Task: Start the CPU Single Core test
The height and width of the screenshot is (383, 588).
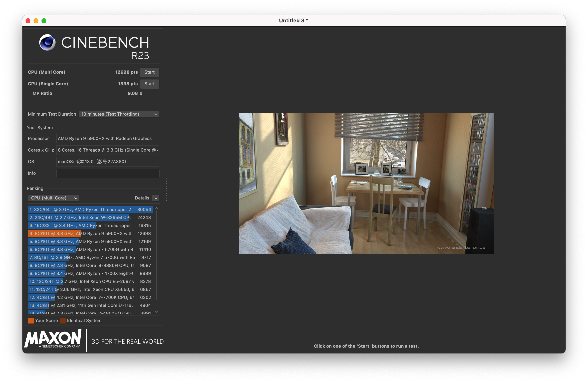Action: (149, 84)
